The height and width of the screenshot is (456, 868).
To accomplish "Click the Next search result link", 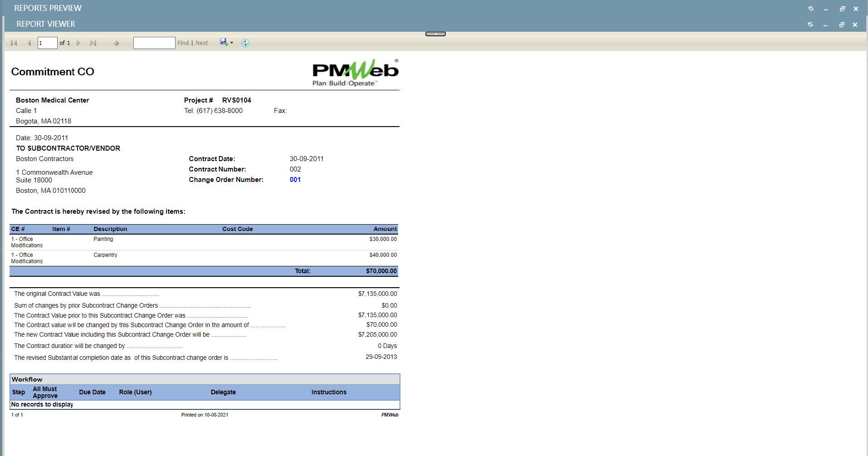I will 202,43.
